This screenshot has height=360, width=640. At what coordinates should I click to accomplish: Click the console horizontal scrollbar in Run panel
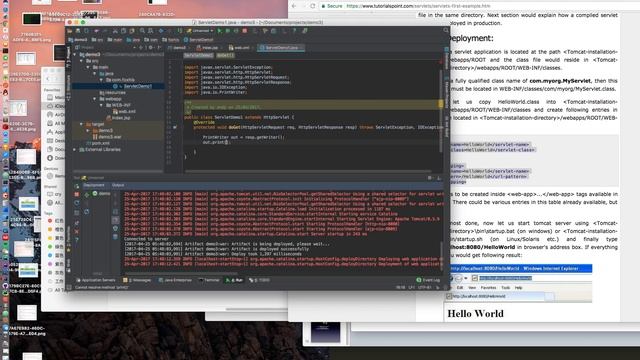click(180, 274)
